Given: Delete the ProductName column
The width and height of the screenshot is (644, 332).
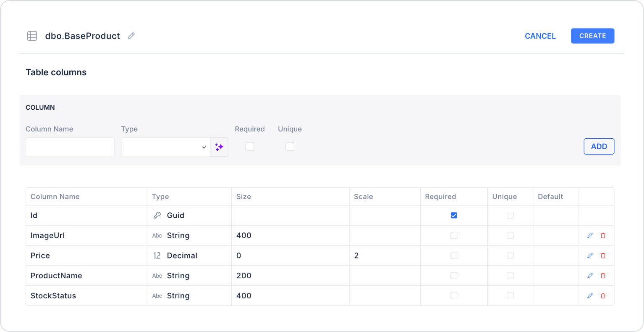Looking at the screenshot, I should click(603, 276).
